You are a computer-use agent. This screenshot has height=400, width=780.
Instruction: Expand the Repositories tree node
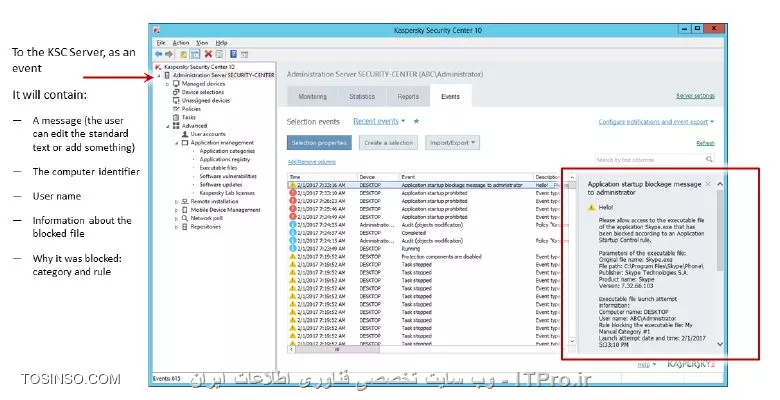click(177, 227)
